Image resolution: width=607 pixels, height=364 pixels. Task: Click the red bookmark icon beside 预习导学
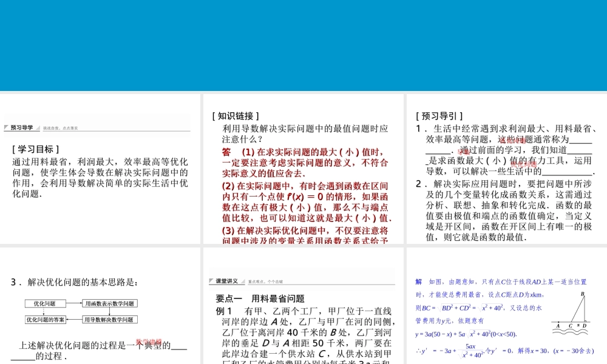7,126
